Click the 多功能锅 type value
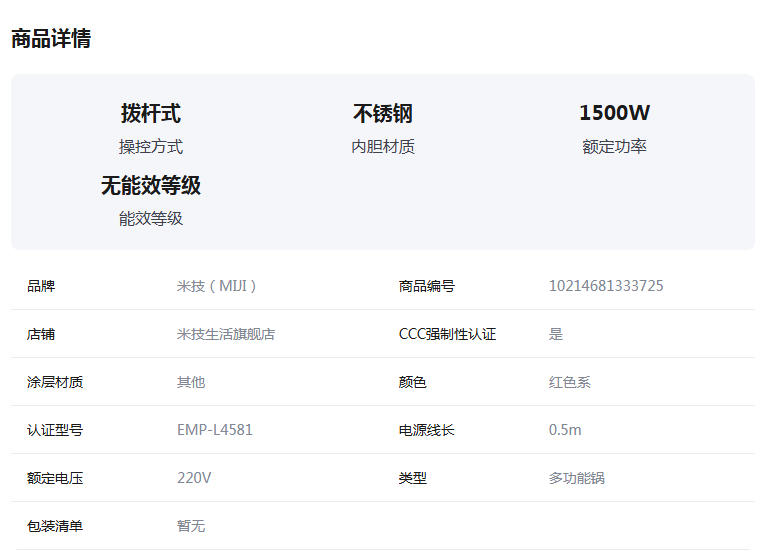This screenshot has width=758, height=551. [x=577, y=478]
